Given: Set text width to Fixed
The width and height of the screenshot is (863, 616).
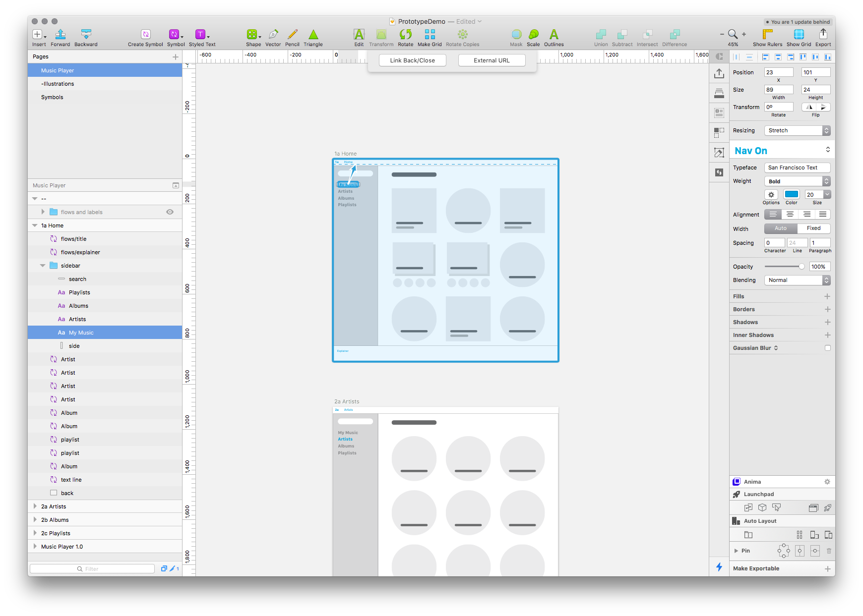Looking at the screenshot, I should point(813,228).
